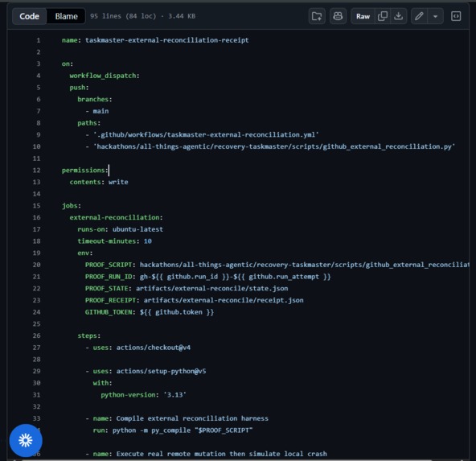The image size is (476, 461).
Task: Click the 'env:' key
Action: click(x=85, y=253)
